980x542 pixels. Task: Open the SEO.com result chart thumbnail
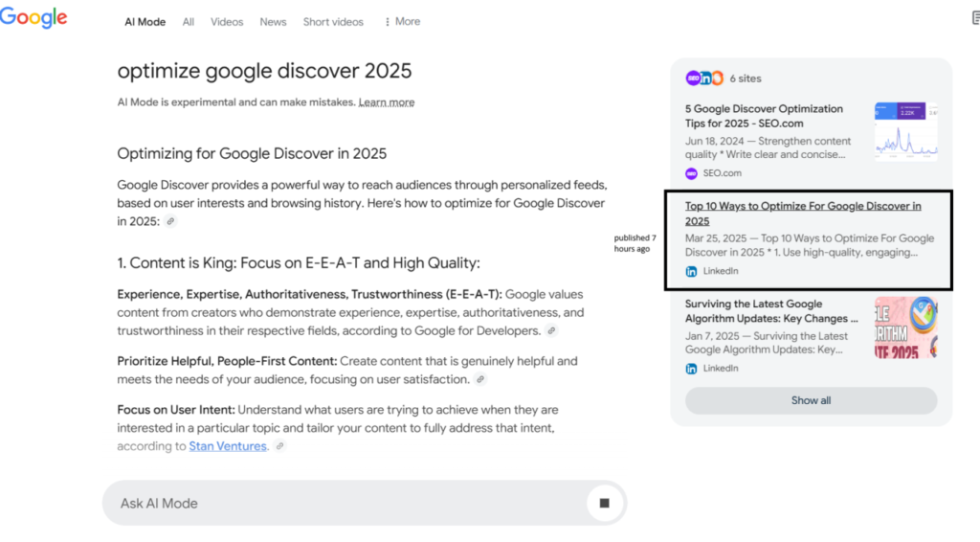point(905,130)
